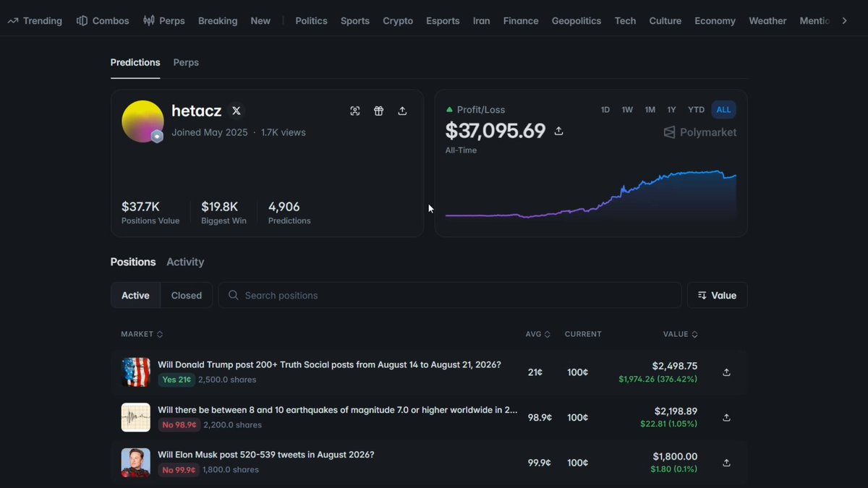Open the X profile icon beside hetacz
This screenshot has height=488, width=868.
pyautogui.click(x=237, y=111)
